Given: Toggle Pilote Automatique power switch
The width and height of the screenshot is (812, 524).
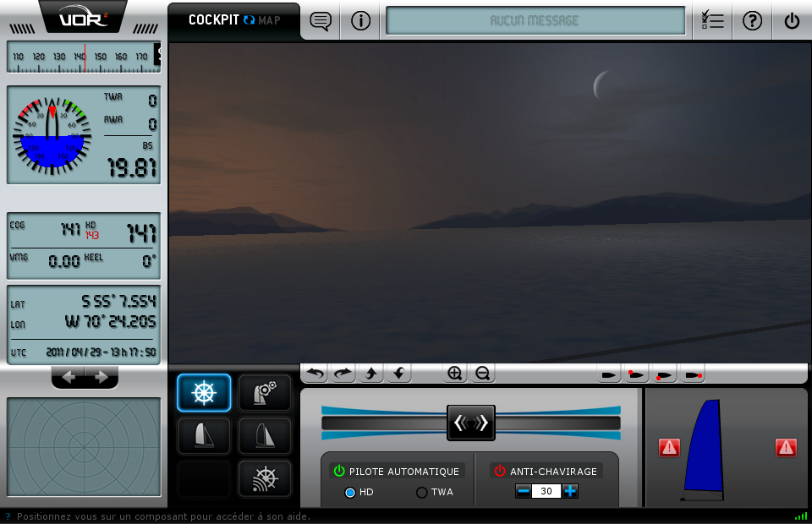Looking at the screenshot, I should coord(339,471).
